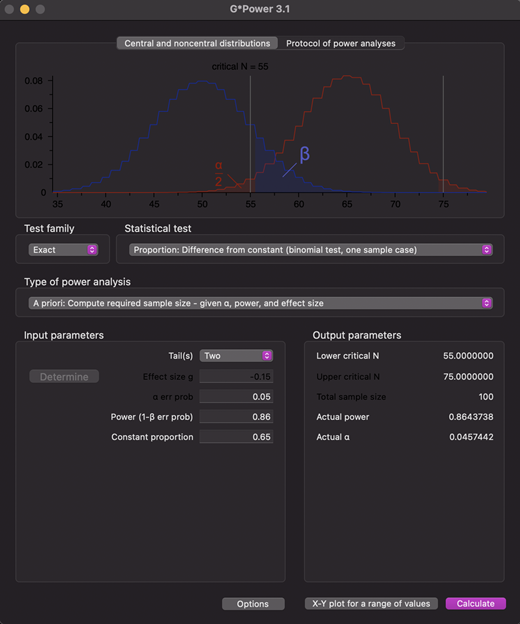Open the Test family dropdown showing Exact
Screen dimensions: 520x624
63,250
